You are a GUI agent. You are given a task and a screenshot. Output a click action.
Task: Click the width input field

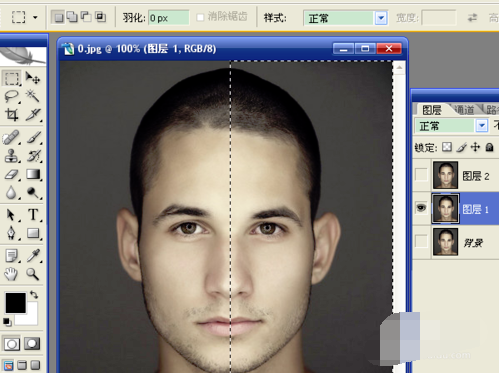438,18
